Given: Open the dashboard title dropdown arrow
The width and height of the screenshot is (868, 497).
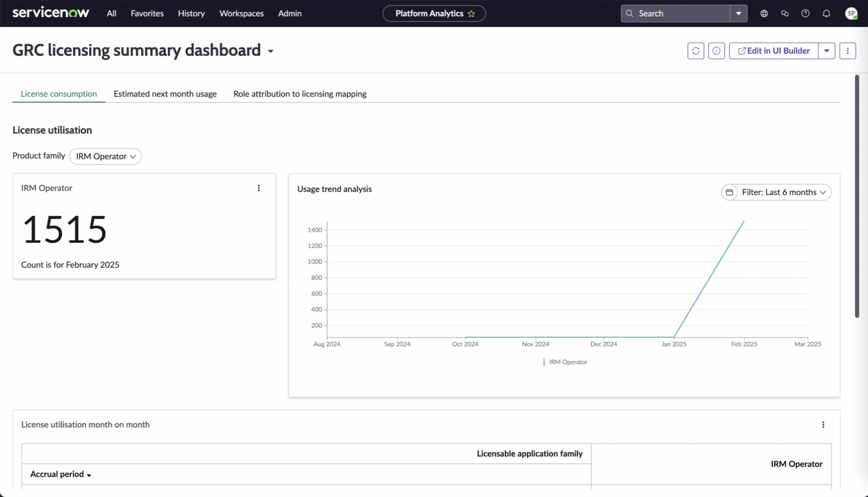Looking at the screenshot, I should click(270, 51).
